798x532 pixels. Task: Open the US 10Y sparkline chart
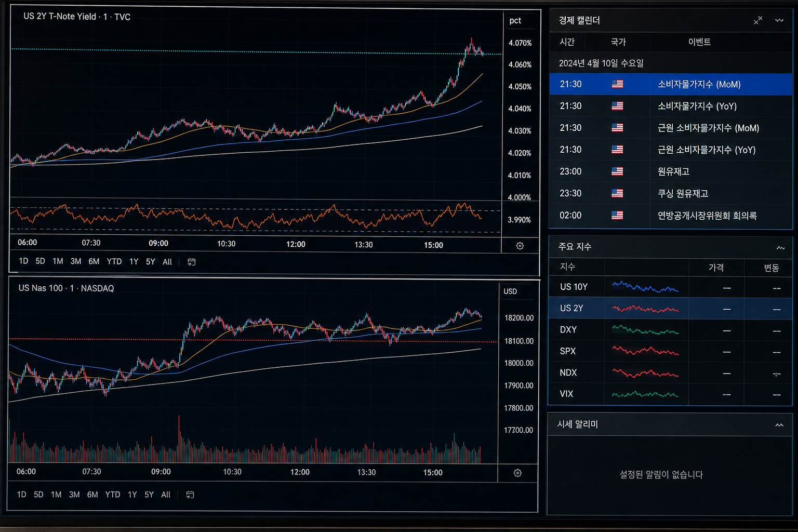pyautogui.click(x=646, y=287)
